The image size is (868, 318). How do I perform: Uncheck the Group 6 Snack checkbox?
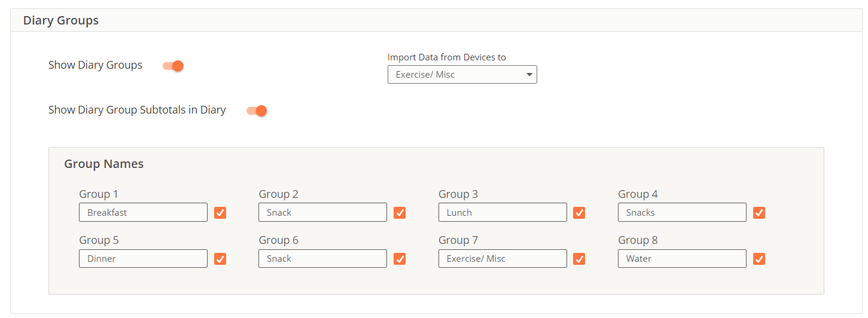click(400, 259)
